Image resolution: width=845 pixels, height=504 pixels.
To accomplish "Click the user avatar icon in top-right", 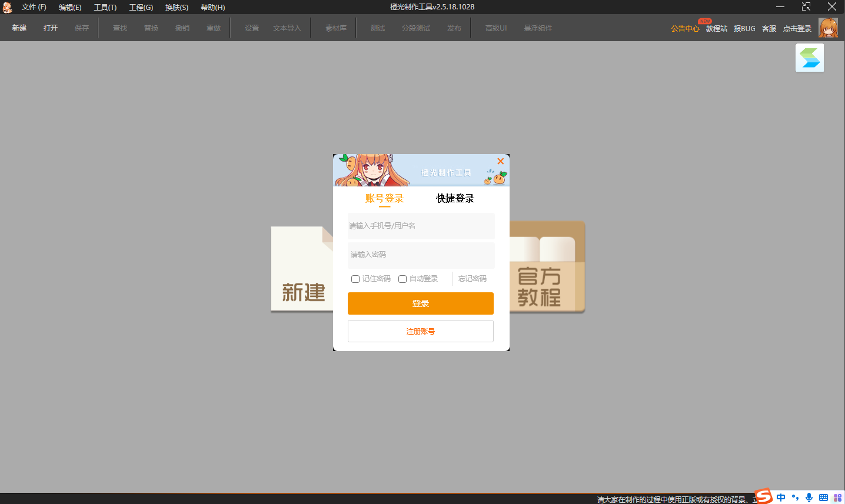I will [x=828, y=28].
